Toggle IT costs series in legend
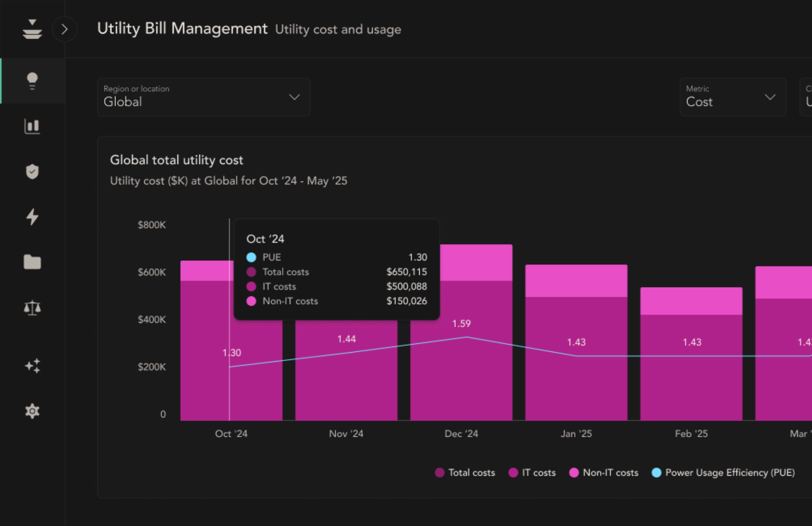Screen dimensions: 812x526 pos(532,473)
